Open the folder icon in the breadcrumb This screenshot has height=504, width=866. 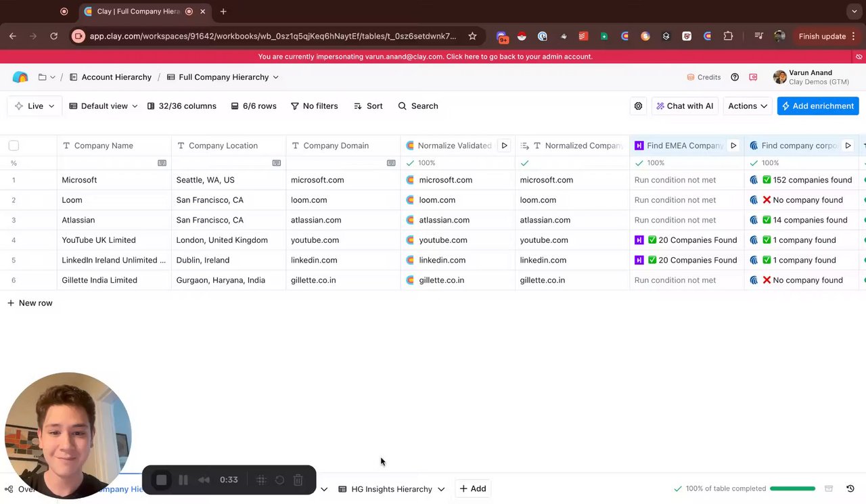[x=42, y=77]
